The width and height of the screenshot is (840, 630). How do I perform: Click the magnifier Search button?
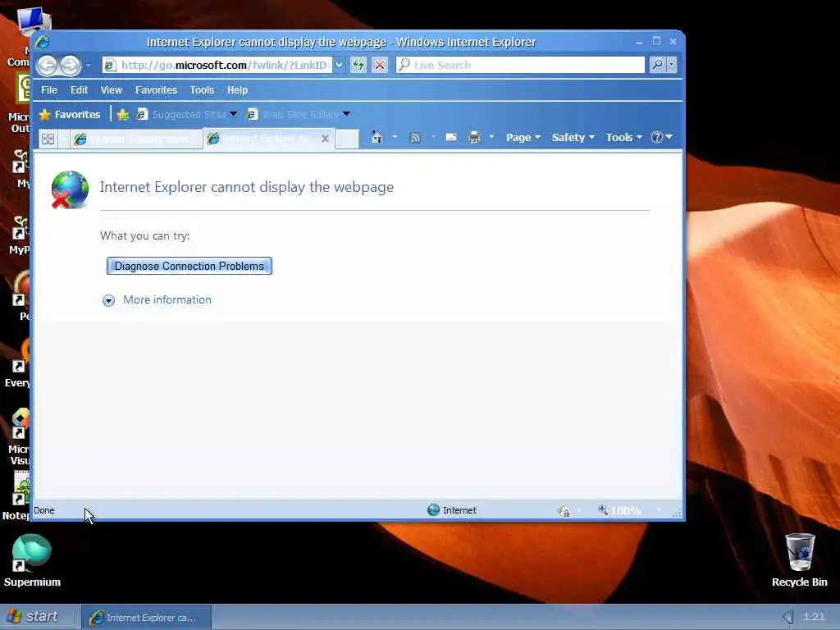tap(657, 65)
